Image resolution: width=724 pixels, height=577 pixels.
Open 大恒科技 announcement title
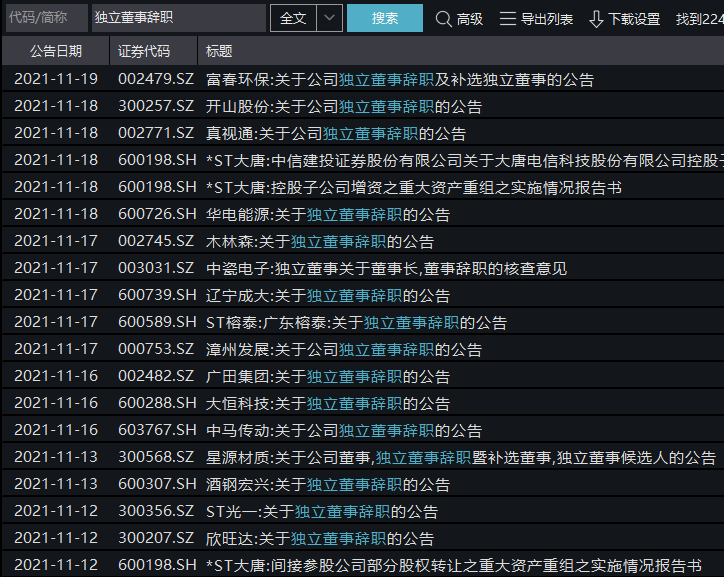click(328, 403)
